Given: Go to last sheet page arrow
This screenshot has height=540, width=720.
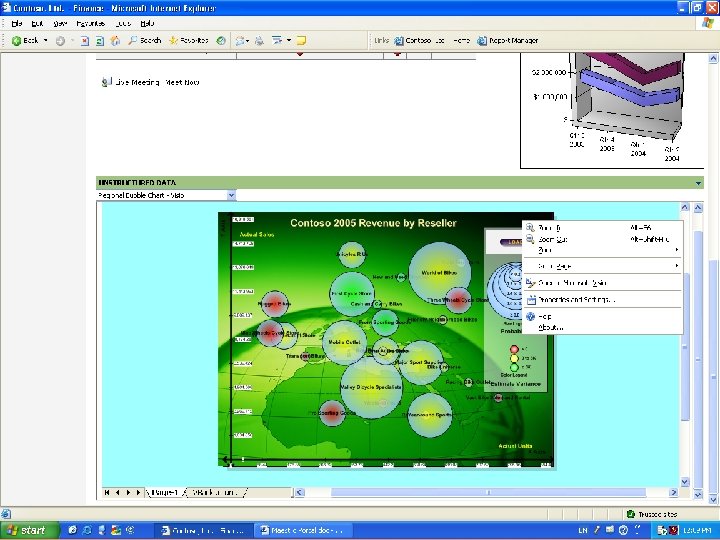Looking at the screenshot, I should (x=138, y=492).
